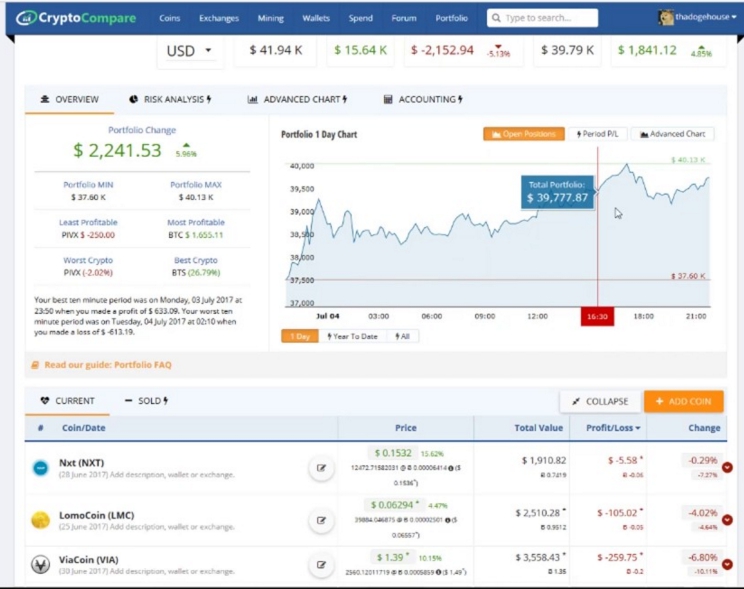Open the Risk Analysis tab
This screenshot has height=589, width=744.
click(x=171, y=100)
